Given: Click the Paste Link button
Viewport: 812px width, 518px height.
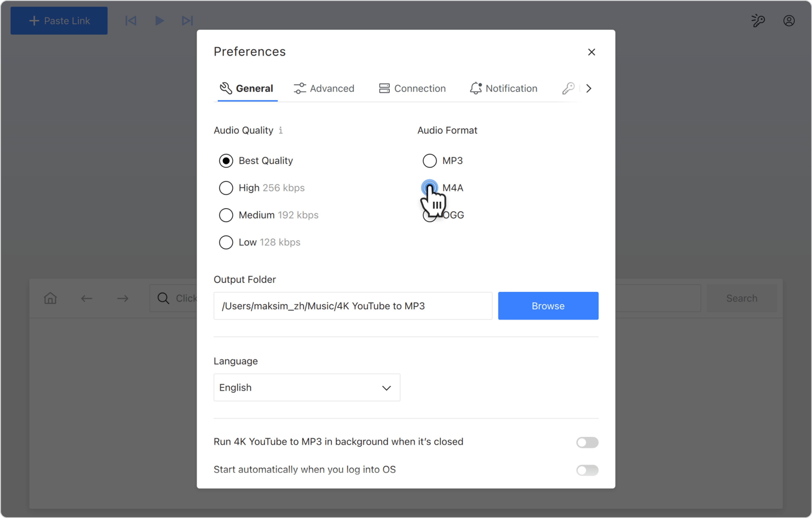Looking at the screenshot, I should (59, 21).
